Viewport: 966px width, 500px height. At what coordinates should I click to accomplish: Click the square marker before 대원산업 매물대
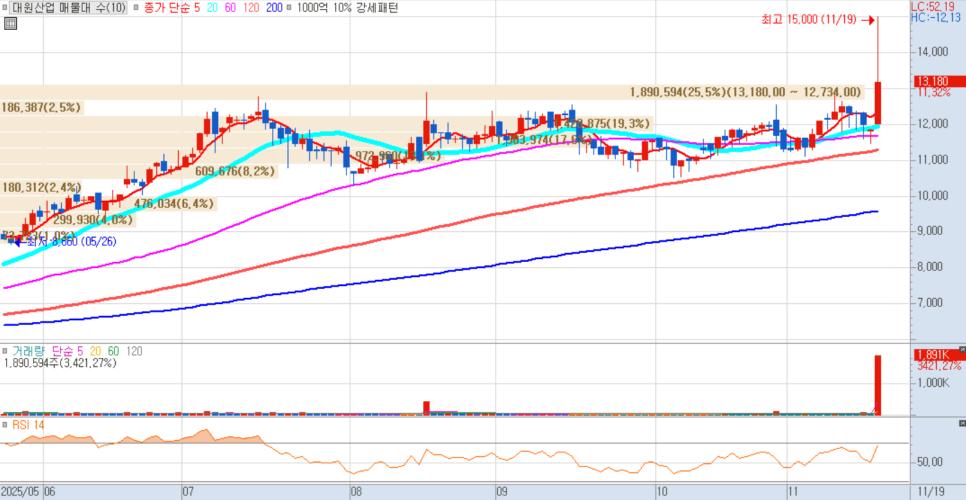point(6,8)
